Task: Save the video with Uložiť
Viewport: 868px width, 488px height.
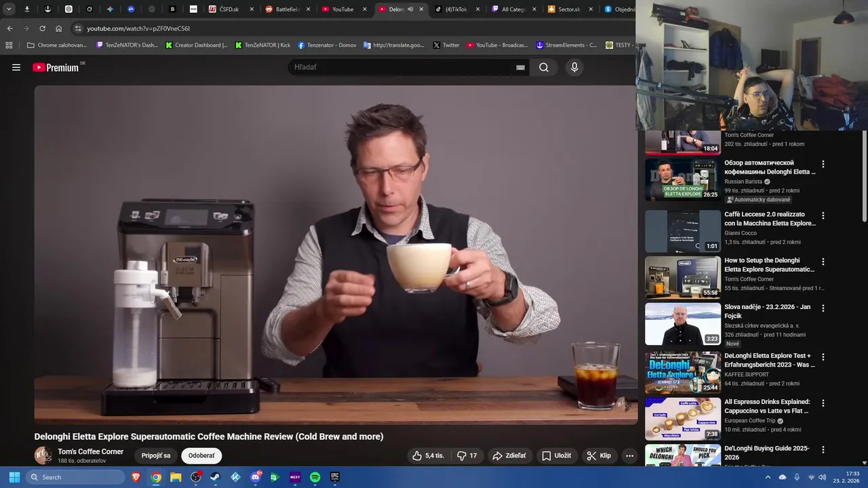Action: (x=556, y=455)
